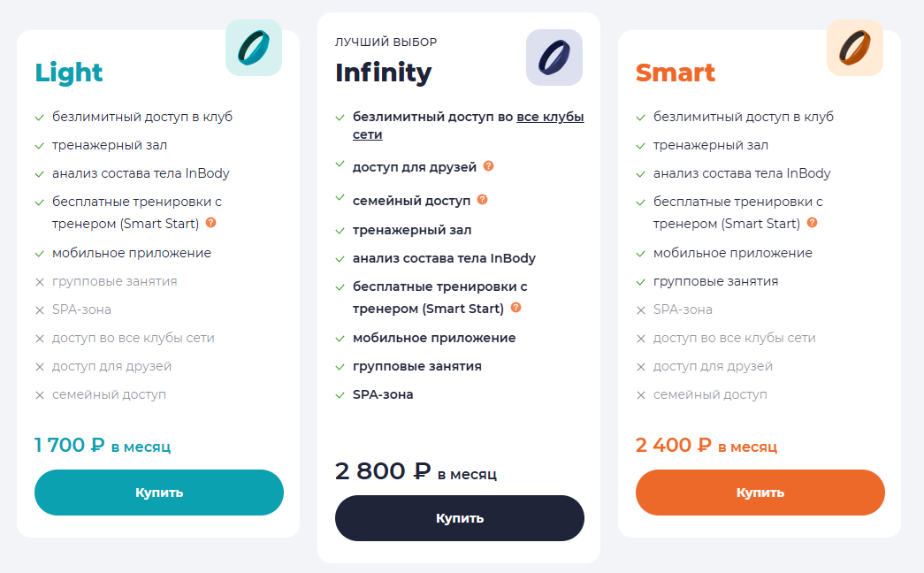Open Smart Start help icon in Infinity plan
This screenshot has width=924, height=573.
[x=515, y=308]
